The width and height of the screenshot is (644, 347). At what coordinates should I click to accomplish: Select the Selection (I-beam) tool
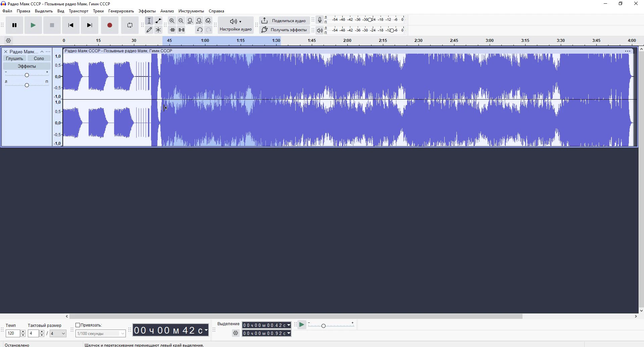point(149,21)
